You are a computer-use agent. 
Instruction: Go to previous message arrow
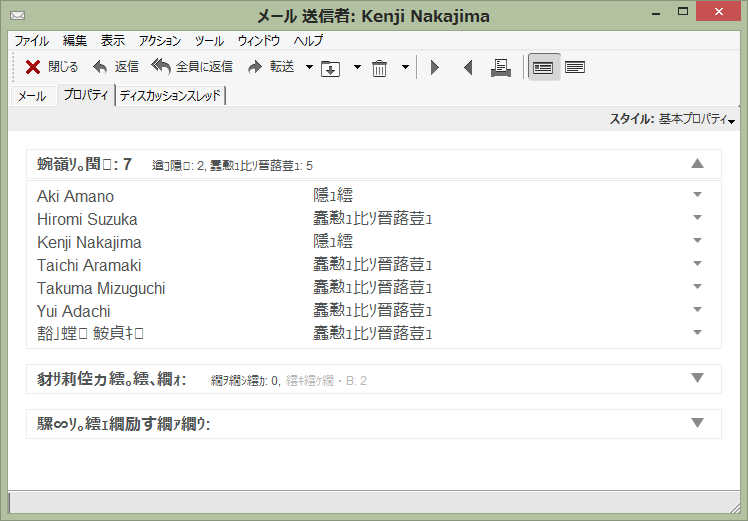click(x=468, y=67)
